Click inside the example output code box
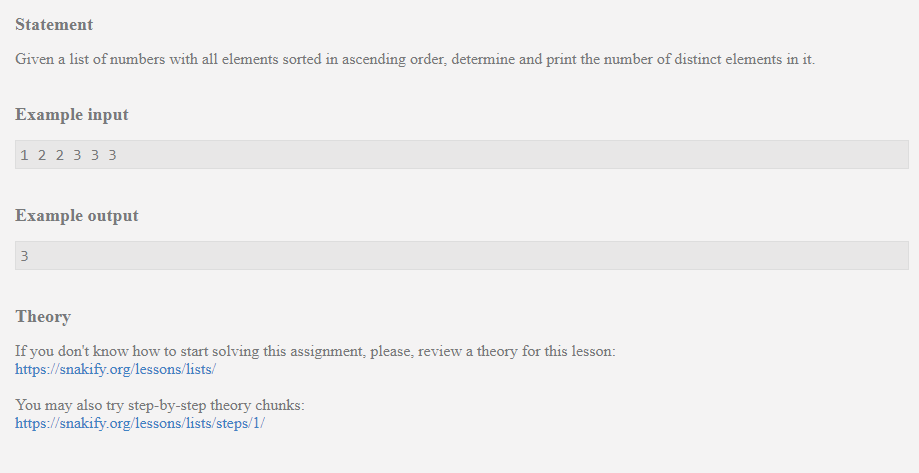The width and height of the screenshot is (919, 473). pyautogui.click(x=462, y=256)
